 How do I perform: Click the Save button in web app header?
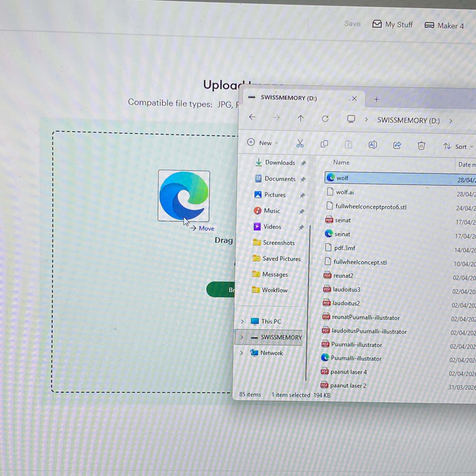352,24
